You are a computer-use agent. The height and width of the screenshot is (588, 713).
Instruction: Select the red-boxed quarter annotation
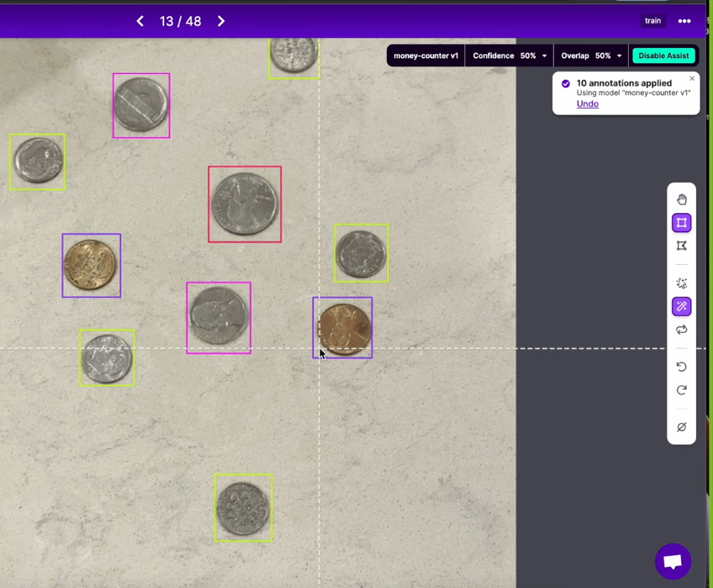coord(245,204)
